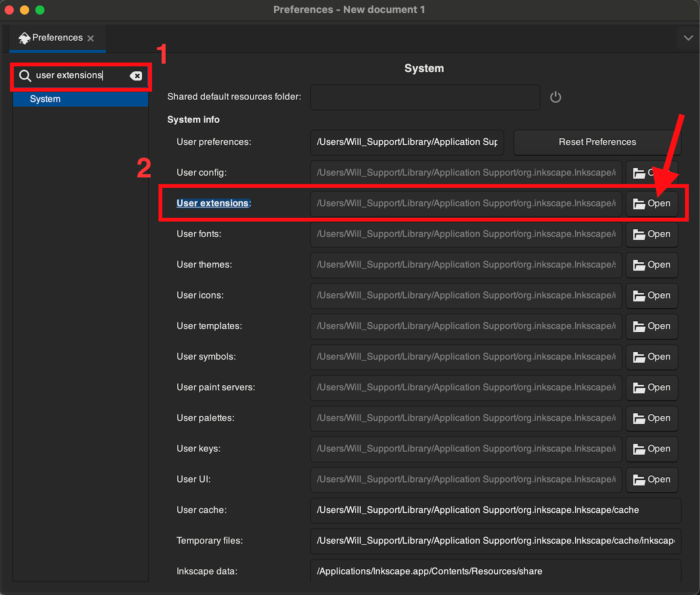Expand the dock chevron menu
The image size is (700, 595).
(688, 38)
